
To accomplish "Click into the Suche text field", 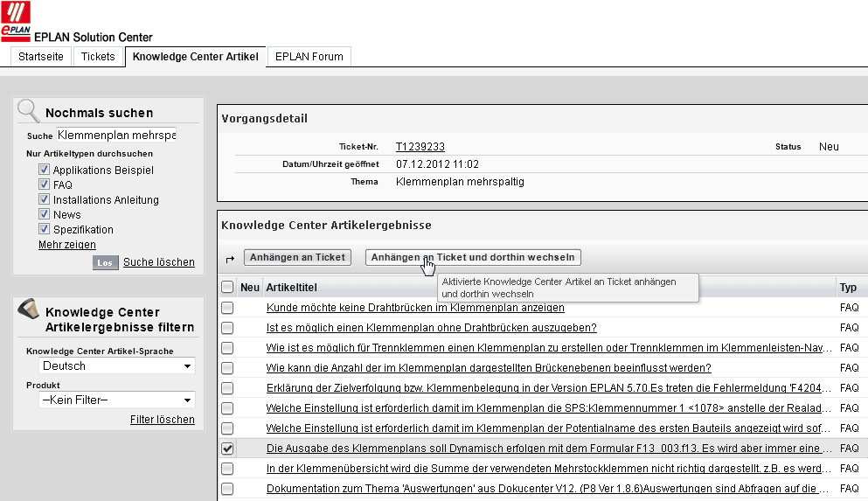I will [x=116, y=136].
